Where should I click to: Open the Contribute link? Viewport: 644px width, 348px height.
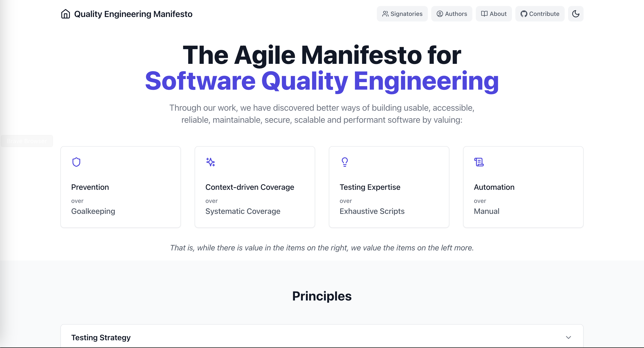[539, 14]
